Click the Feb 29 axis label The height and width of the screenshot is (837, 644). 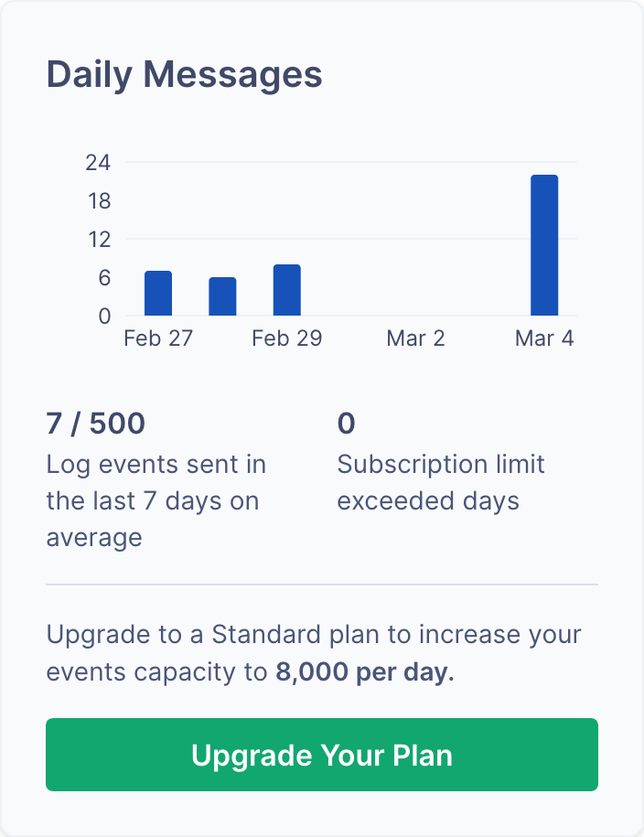coord(286,338)
